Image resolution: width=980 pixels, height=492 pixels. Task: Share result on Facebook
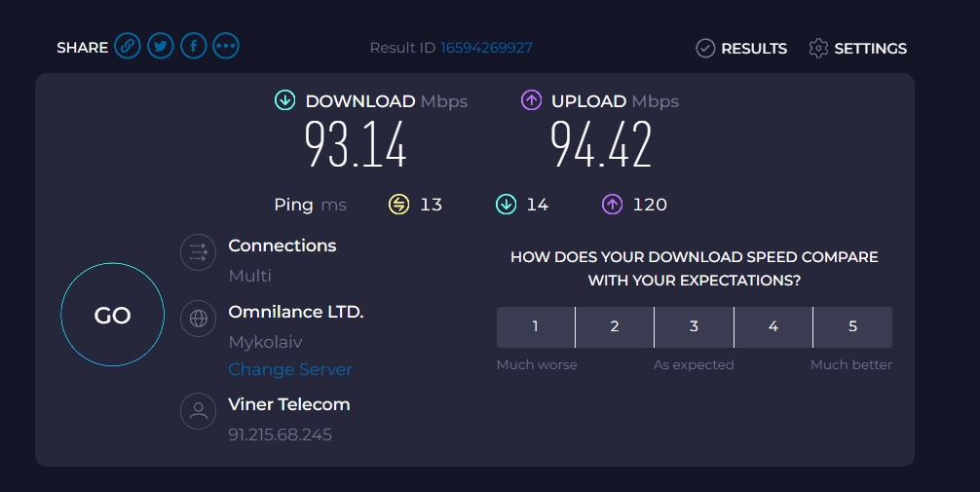(194, 46)
